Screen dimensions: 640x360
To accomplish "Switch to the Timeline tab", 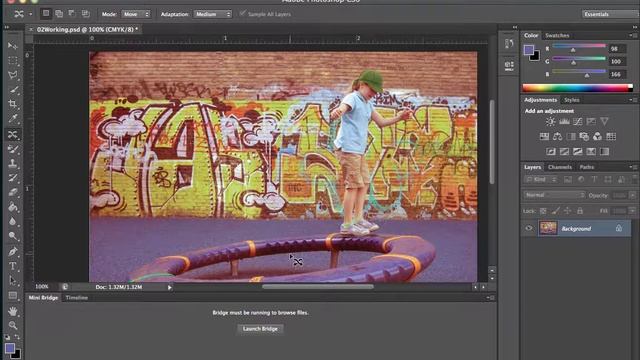I will (x=77, y=298).
